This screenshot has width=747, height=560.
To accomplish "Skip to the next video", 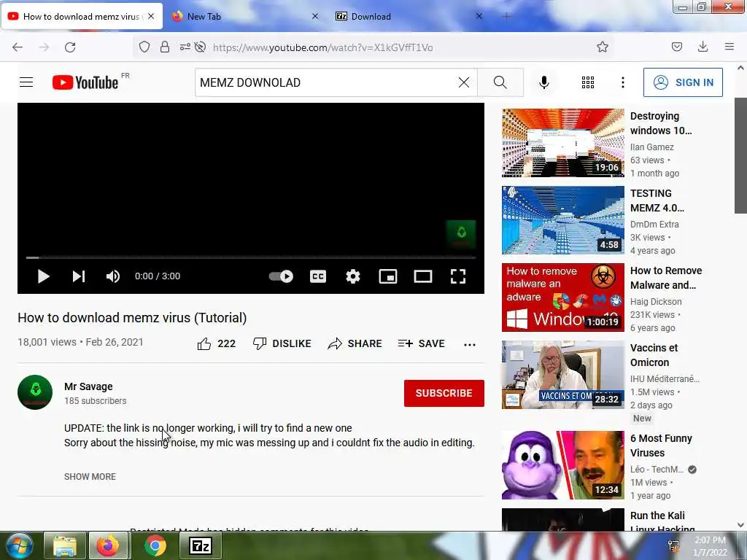I will click(79, 276).
